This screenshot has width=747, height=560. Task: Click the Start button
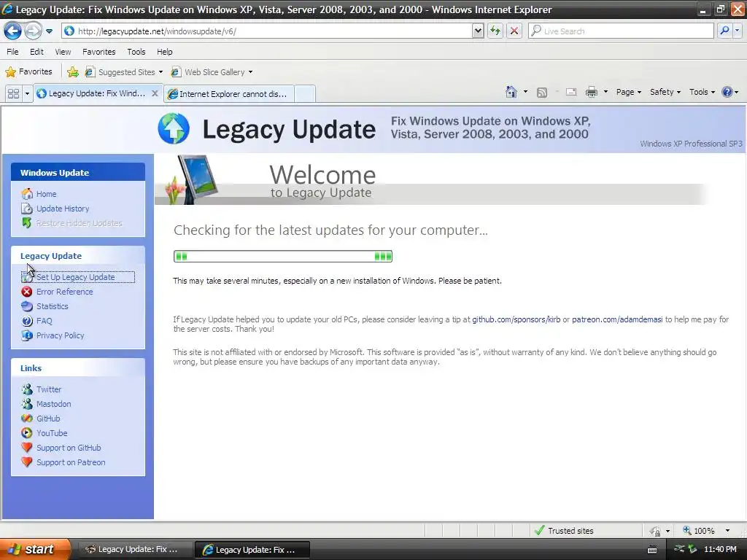[34, 549]
